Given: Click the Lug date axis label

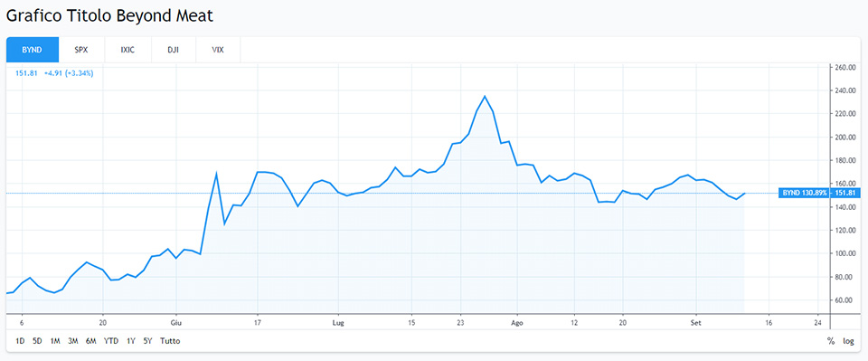Looking at the screenshot, I should (338, 322).
